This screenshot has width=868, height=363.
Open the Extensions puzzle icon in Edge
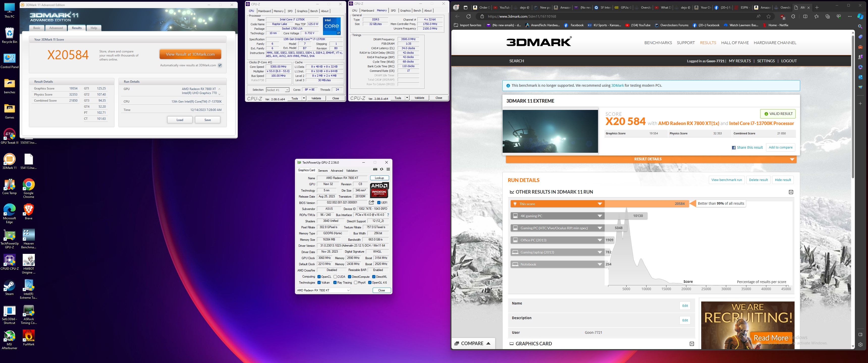[793, 16]
